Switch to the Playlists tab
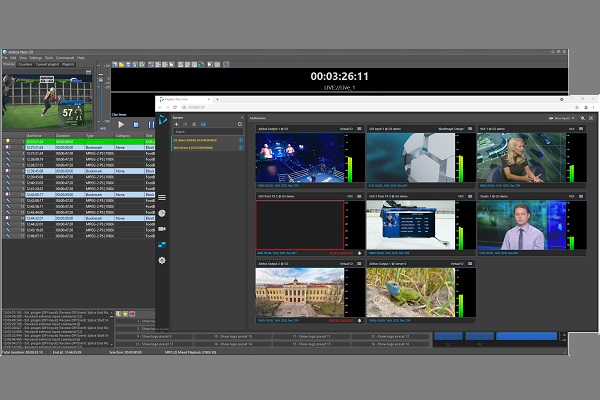 coord(68,64)
